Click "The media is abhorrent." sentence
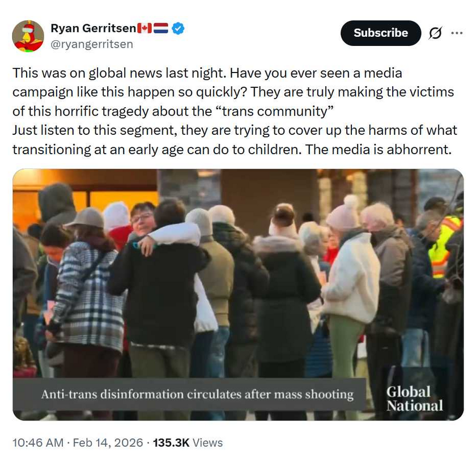Viewport: 476px width, 463px height. (x=379, y=150)
